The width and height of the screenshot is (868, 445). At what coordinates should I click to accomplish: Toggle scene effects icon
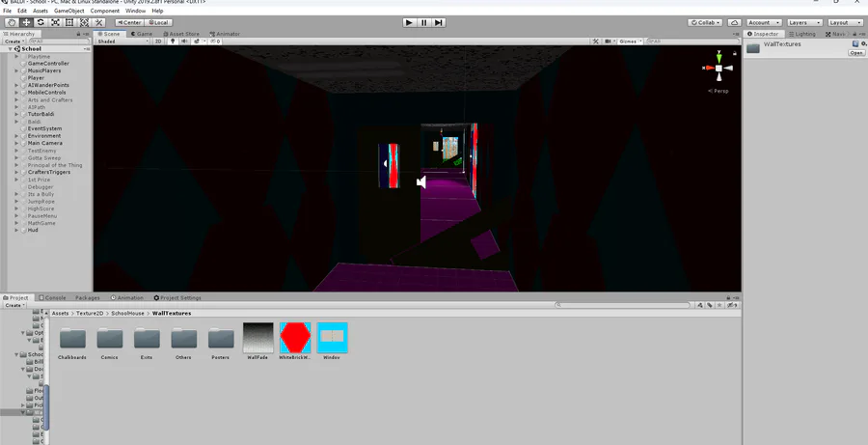[x=197, y=42]
